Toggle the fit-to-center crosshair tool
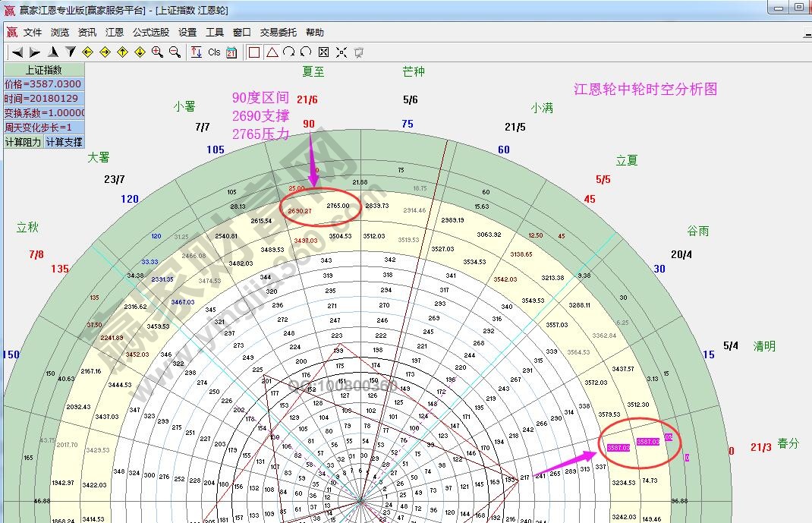The width and height of the screenshot is (812, 523). (341, 52)
